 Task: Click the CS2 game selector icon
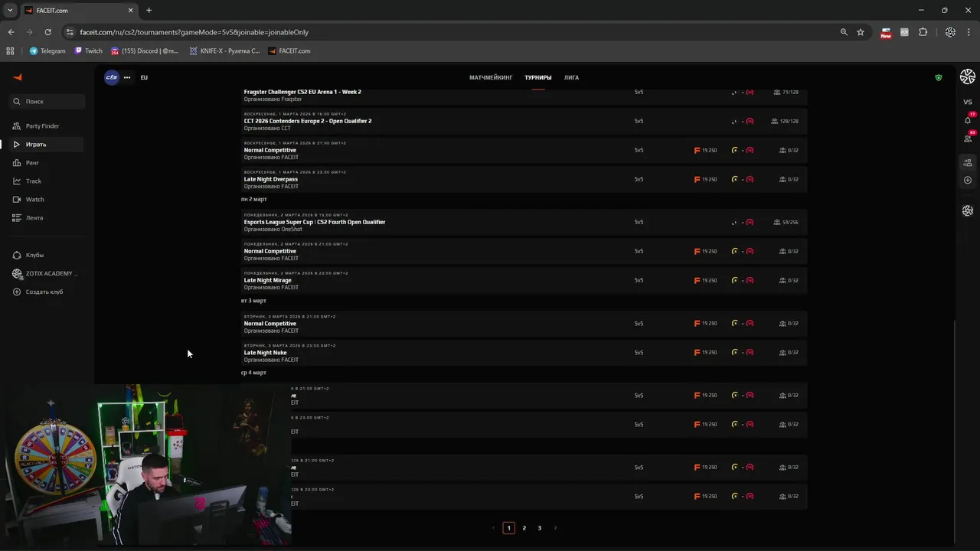tap(112, 77)
